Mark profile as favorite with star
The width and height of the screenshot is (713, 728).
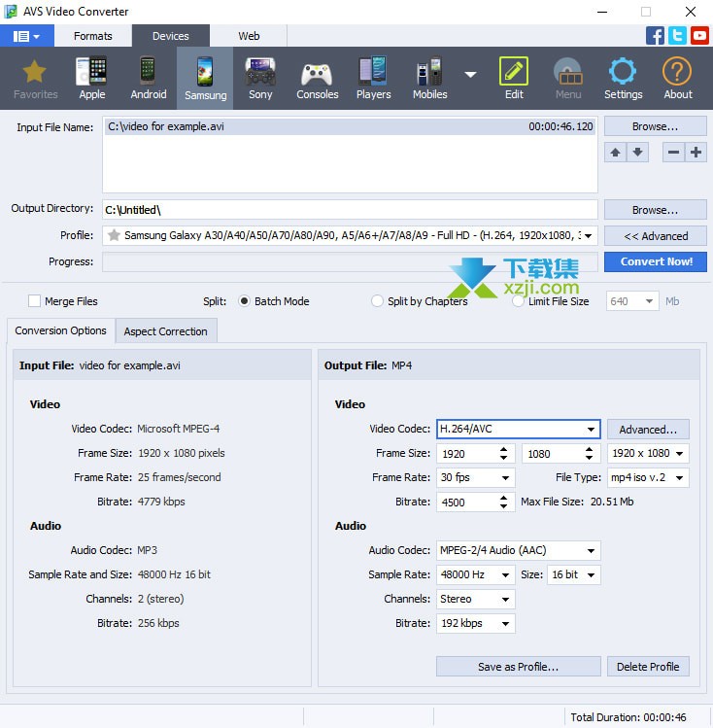[x=114, y=235]
